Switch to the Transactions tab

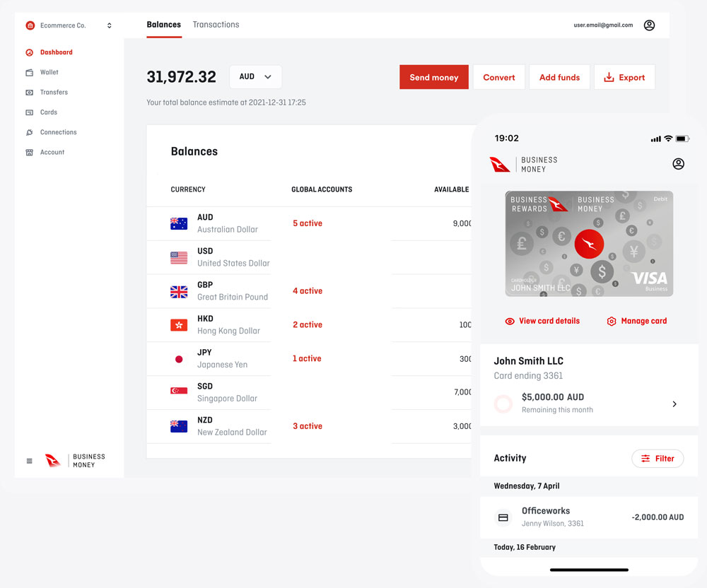(216, 25)
